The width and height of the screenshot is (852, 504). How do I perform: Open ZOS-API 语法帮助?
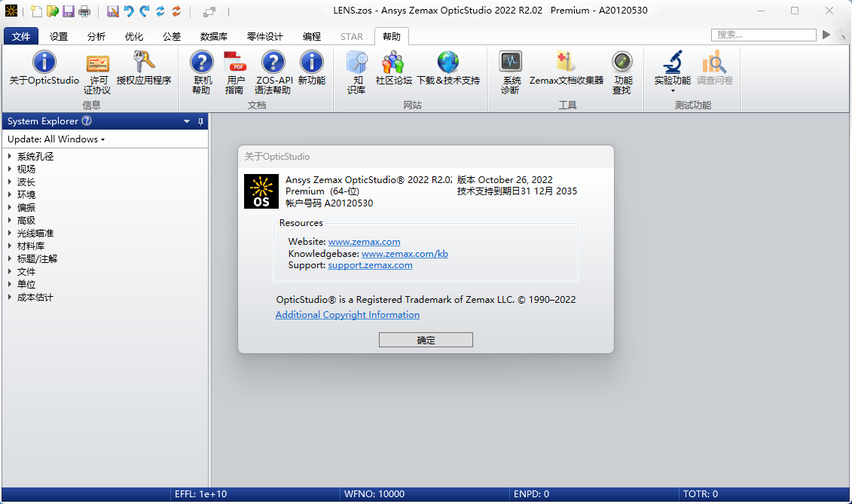pos(273,72)
